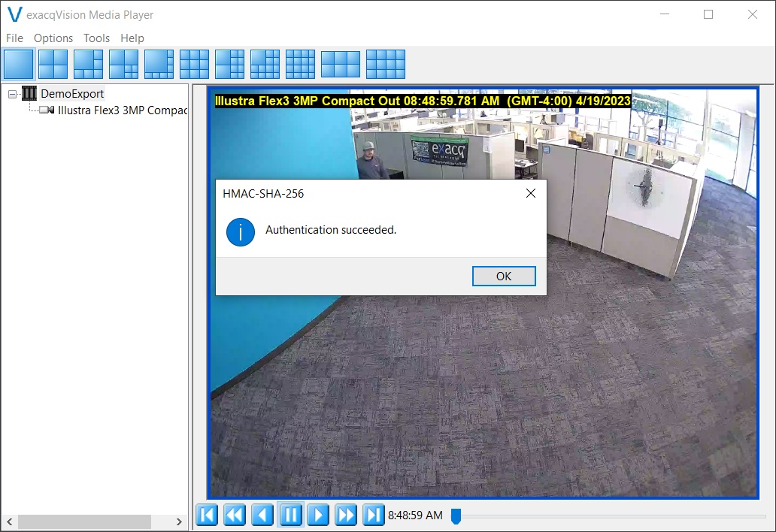Click the 8:48:59 AM playback time label

[x=415, y=515]
